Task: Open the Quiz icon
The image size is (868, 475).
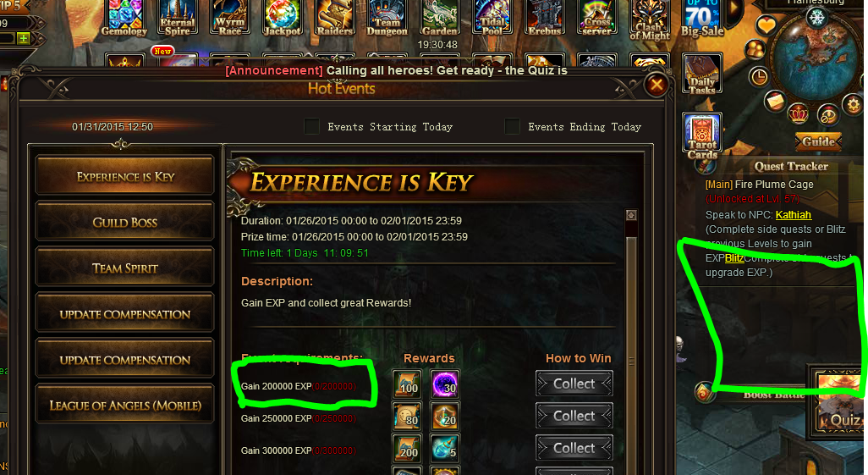Action: 839,403
